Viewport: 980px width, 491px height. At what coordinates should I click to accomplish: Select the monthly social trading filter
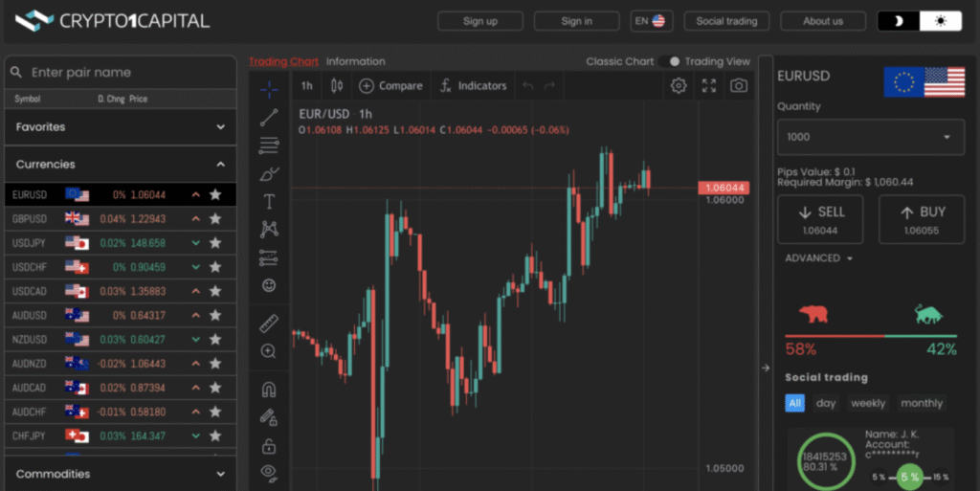pos(922,403)
